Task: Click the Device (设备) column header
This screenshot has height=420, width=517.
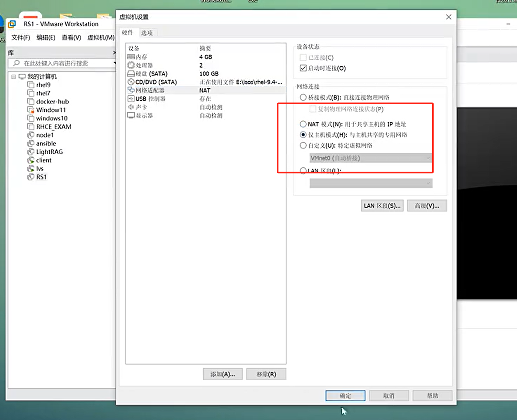Action: [134, 48]
